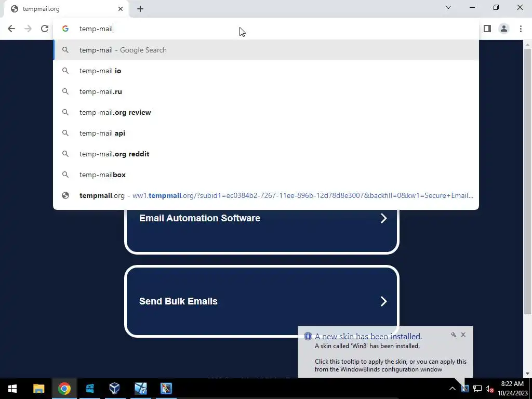Expand the system tray hidden icons arrow

pos(453,389)
